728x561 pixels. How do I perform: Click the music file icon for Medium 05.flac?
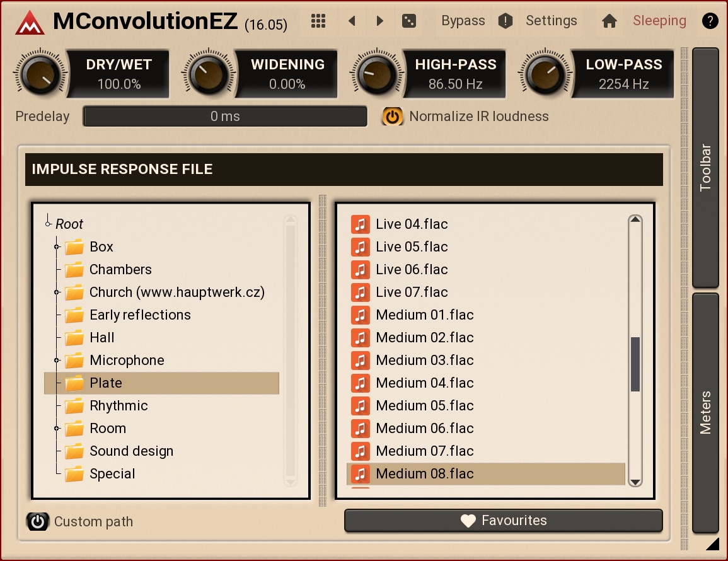click(361, 405)
